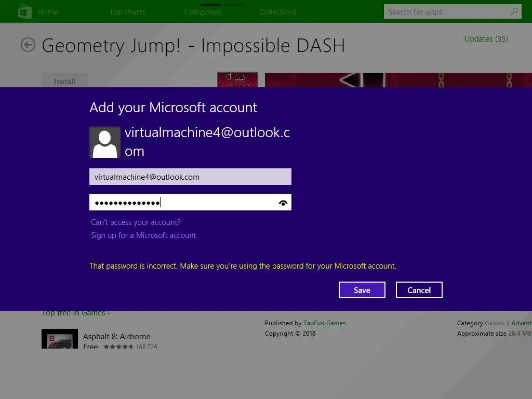Click the password incorrect error message

point(243,265)
